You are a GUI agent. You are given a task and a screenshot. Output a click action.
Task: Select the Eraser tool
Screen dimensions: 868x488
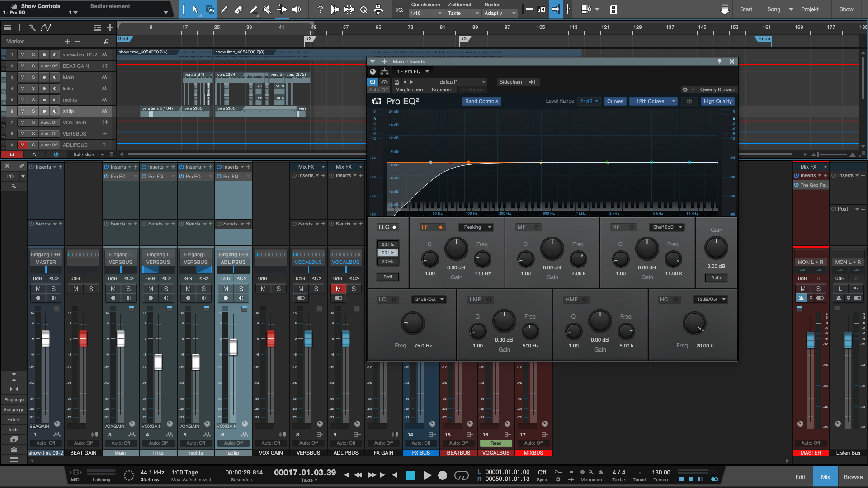(x=239, y=9)
